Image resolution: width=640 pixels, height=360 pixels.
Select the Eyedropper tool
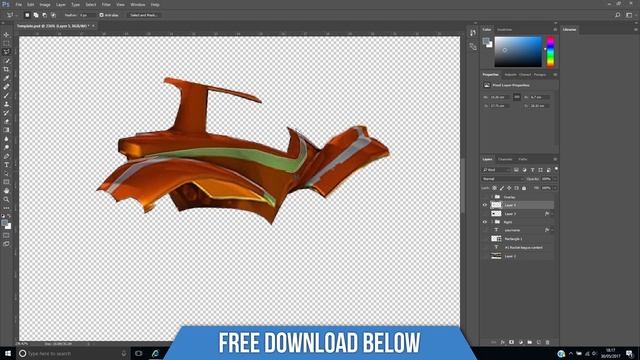tap(7, 78)
